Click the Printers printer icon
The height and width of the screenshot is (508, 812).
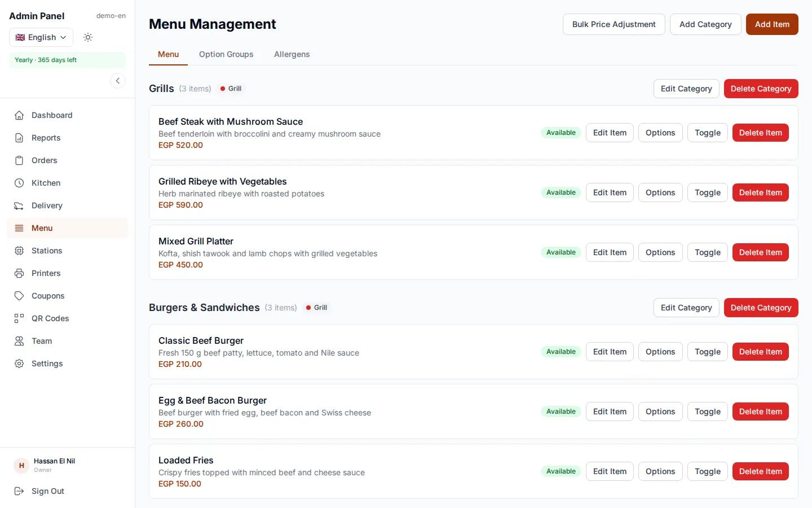19,273
